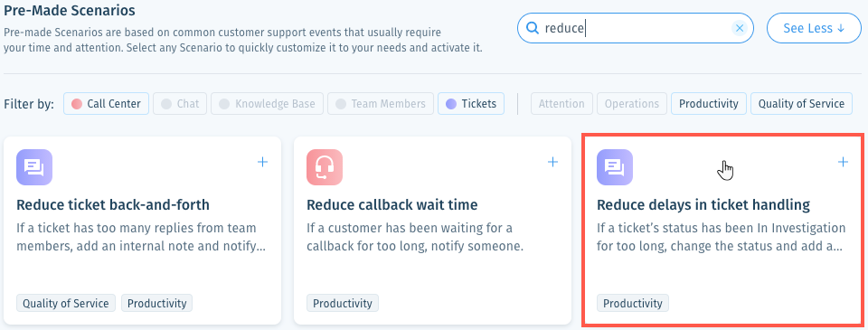Toggle the Tickets filter chip
868x330 pixels.
(471, 104)
